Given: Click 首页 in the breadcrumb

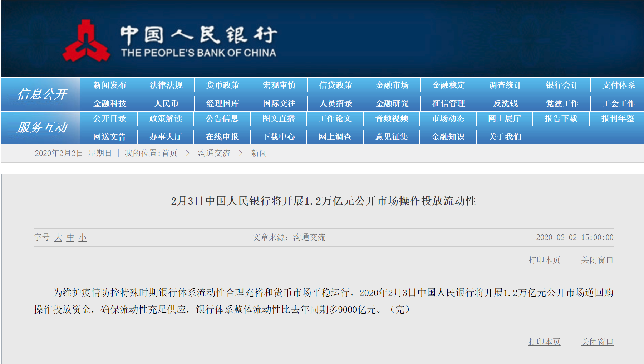Looking at the screenshot, I should tap(169, 153).
